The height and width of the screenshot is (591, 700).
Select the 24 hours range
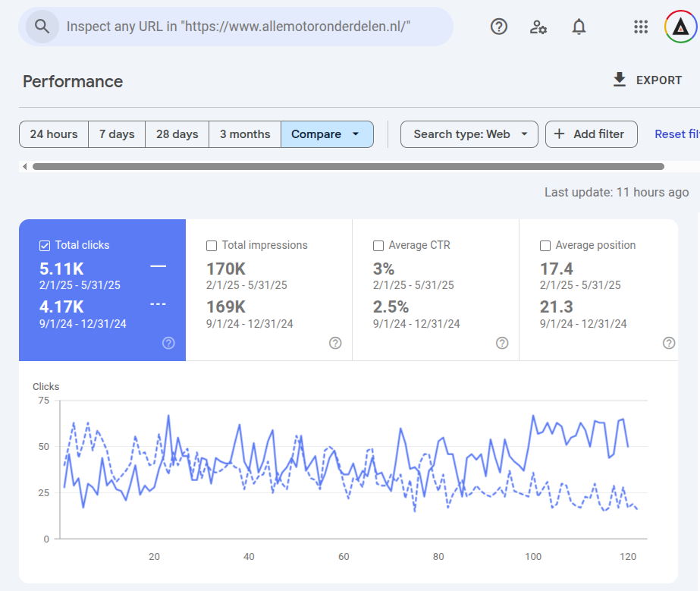54,134
